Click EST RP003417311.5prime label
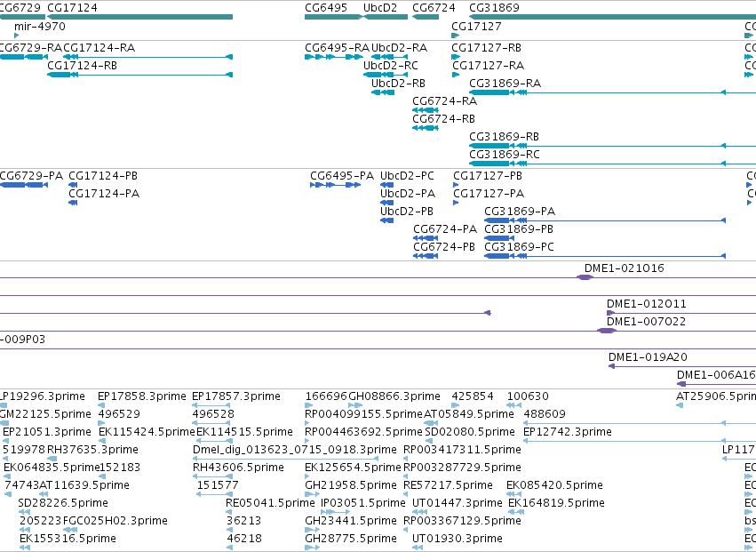The height and width of the screenshot is (552, 756). [x=462, y=450]
